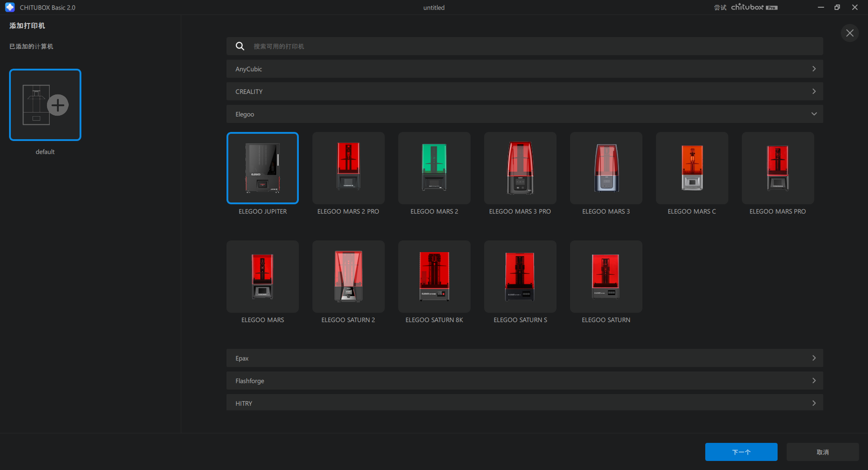
Task: Pick the original ELEGOO MARS printer
Action: tap(263, 277)
